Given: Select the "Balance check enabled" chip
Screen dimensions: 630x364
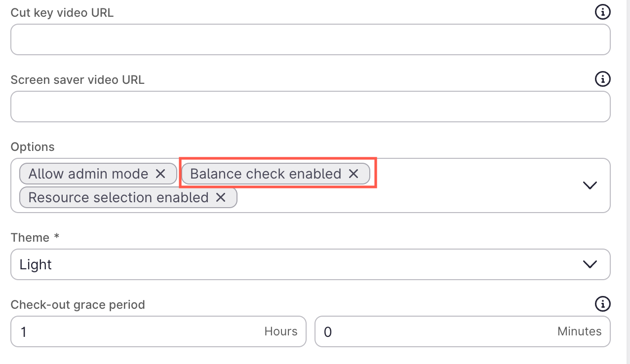Looking at the screenshot, I should 267,174.
